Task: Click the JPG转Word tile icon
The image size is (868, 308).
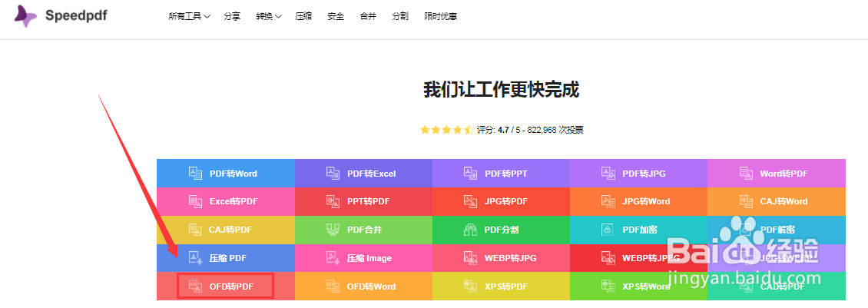Action: point(608,201)
